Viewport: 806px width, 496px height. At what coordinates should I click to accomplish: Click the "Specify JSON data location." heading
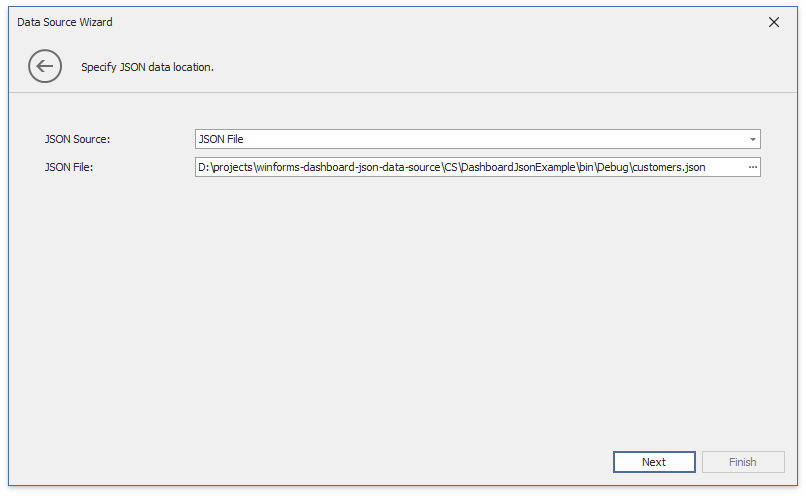148,68
